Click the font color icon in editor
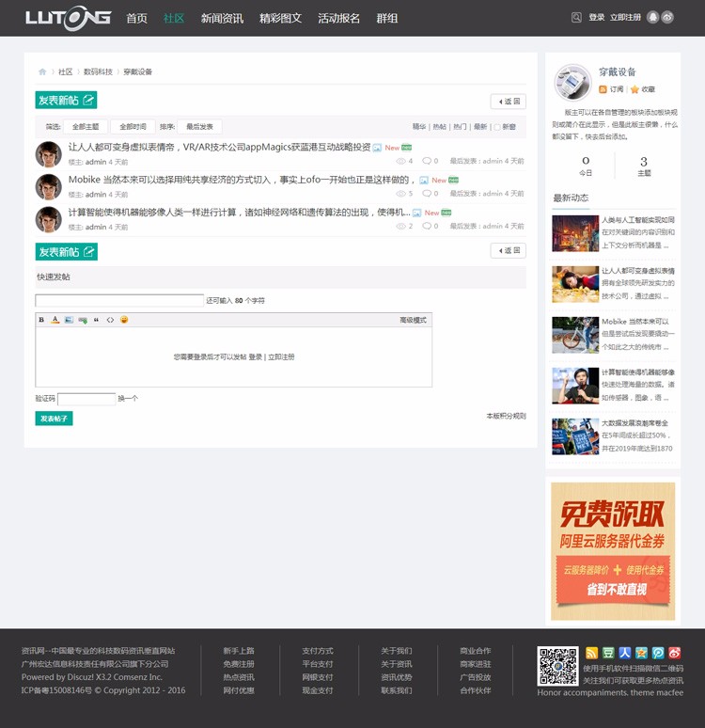Screen dimensions: 705x728 click(55, 320)
